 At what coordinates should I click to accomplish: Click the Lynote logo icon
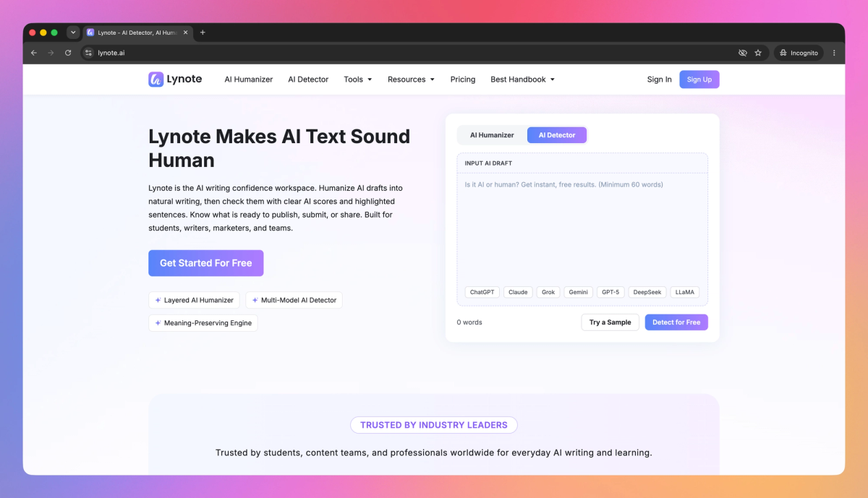click(156, 80)
